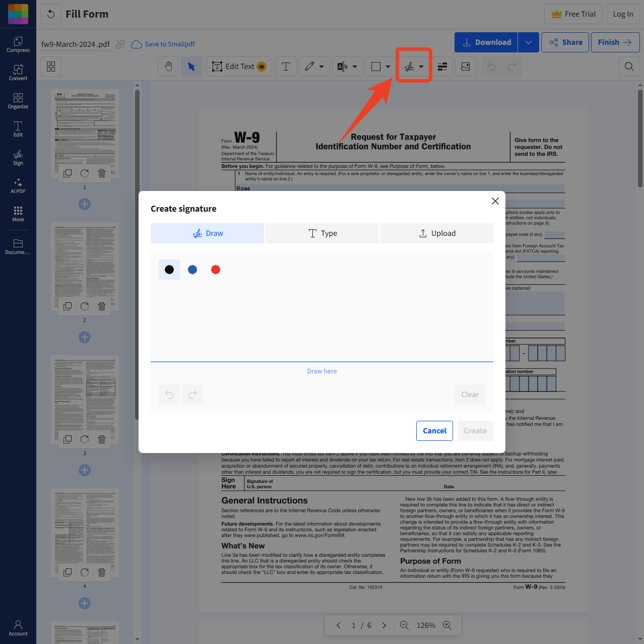Open Compress tool in left sidebar
Image resolution: width=644 pixels, height=644 pixels.
(18, 44)
